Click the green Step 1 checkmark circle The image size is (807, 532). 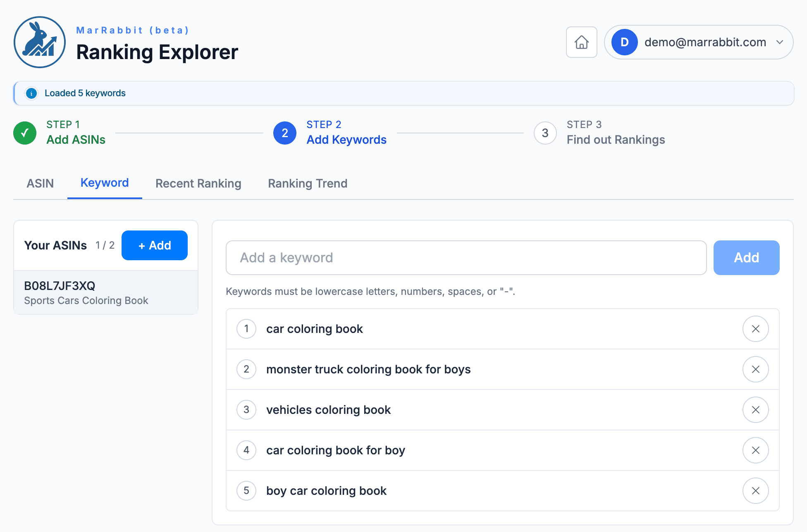coord(25,133)
